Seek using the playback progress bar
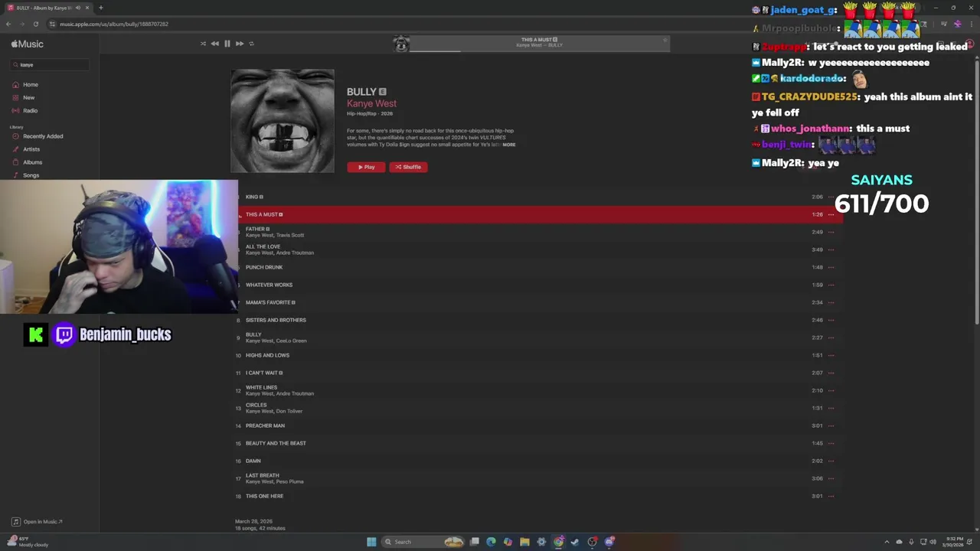The image size is (980, 551). coord(540,51)
